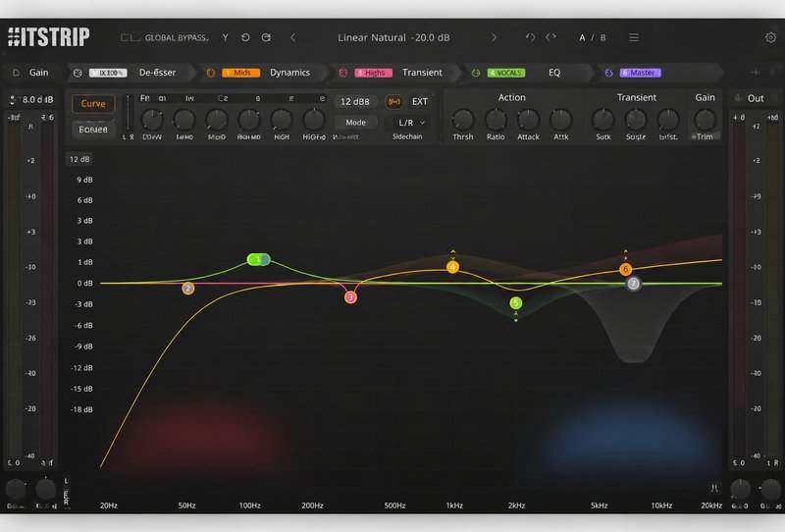Viewport: 785px width, 532px height.
Task: Open preset name Linear Natural -20.0 dB
Action: click(393, 37)
